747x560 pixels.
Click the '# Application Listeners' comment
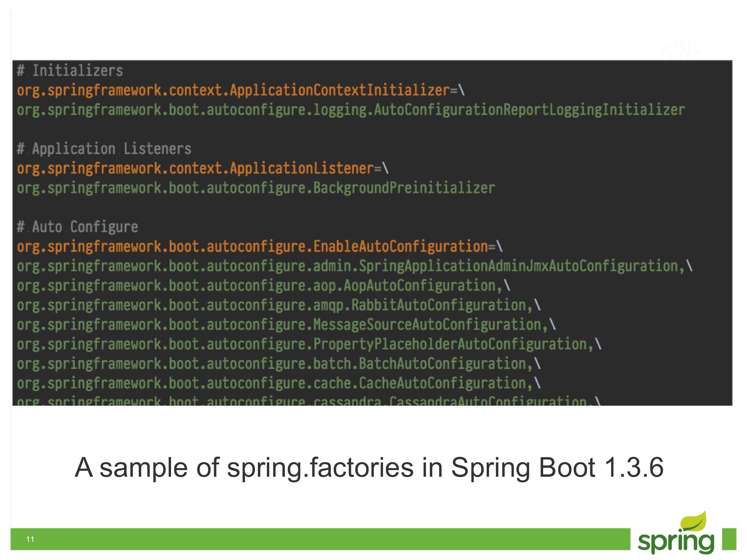[104, 149]
